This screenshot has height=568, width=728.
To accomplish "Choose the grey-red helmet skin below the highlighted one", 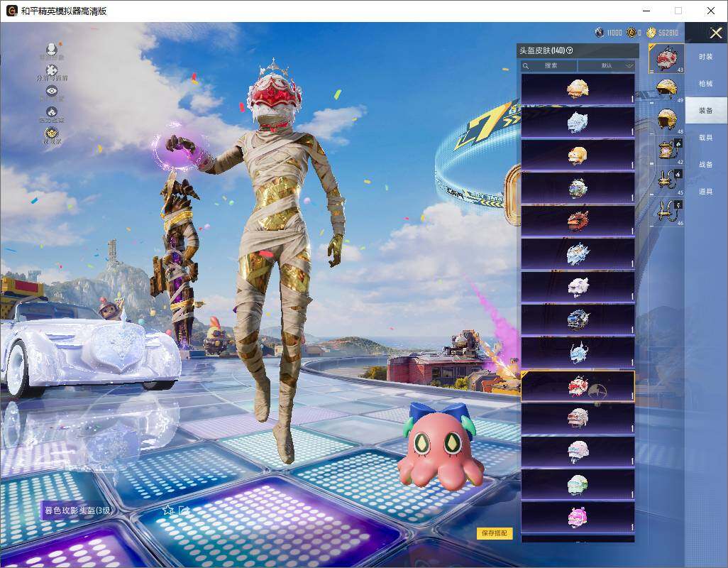I will (578, 419).
